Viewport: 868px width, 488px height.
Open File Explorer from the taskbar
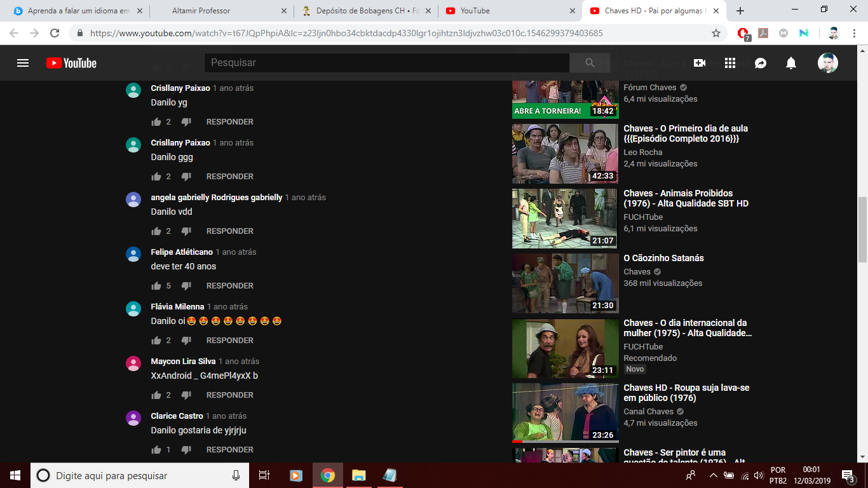click(x=359, y=475)
